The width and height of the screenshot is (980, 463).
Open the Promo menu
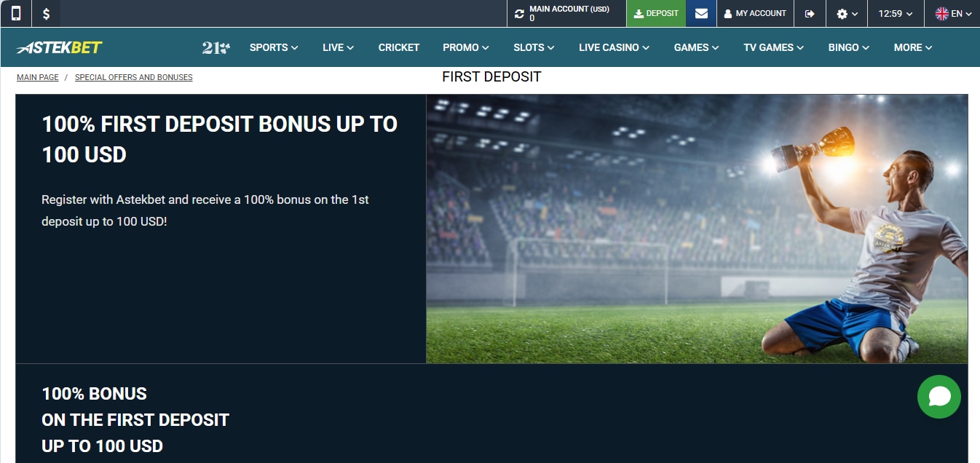[466, 47]
